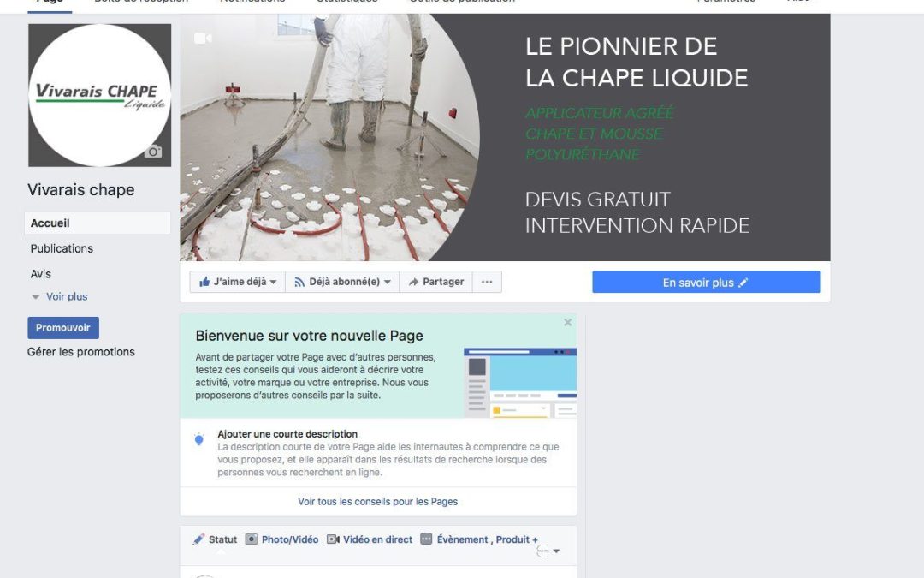This screenshot has width=924, height=578.
Task: Open Voir tous les conseils pour les Pages
Action: coord(378,501)
